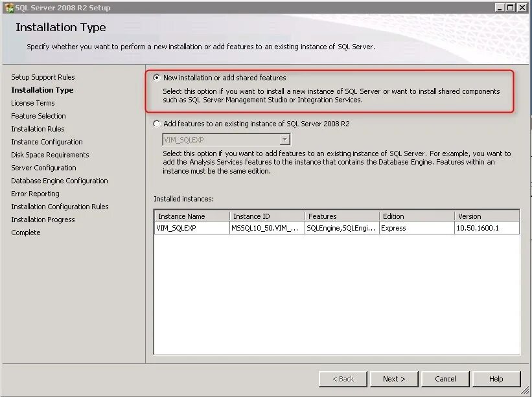Click Installation Progress step
The height and width of the screenshot is (397, 532).
43,220
